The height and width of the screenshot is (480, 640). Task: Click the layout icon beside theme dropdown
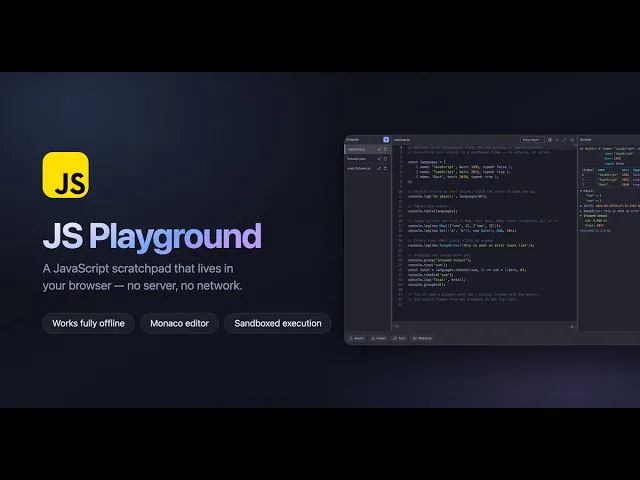coord(549,140)
